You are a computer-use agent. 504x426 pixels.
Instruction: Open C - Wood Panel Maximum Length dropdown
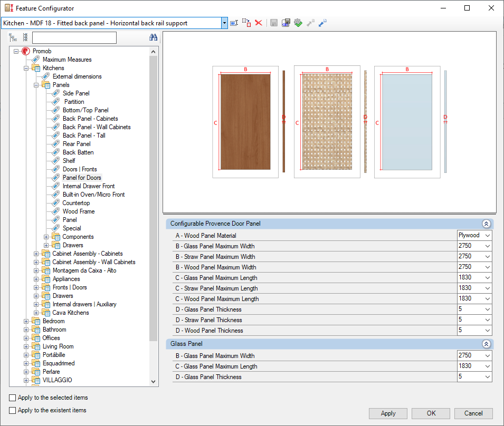click(x=488, y=299)
